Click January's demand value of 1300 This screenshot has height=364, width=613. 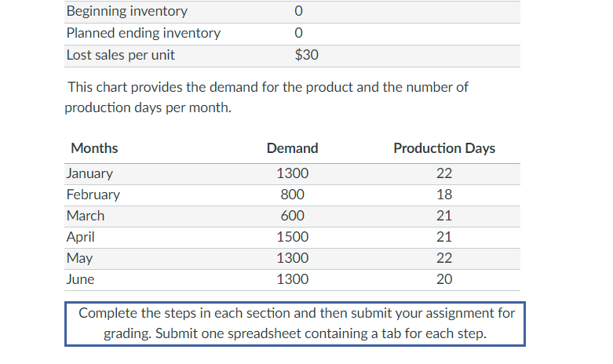[x=292, y=173]
